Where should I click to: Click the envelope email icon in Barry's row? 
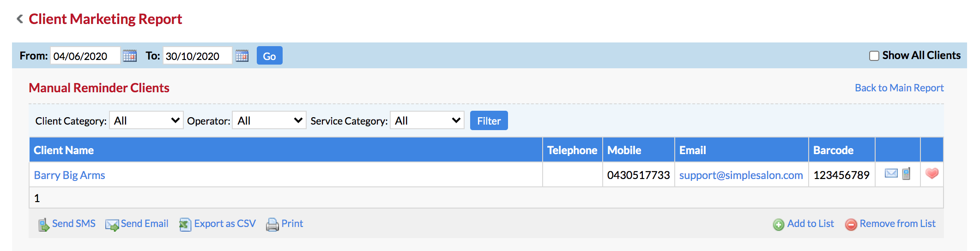coord(891,173)
